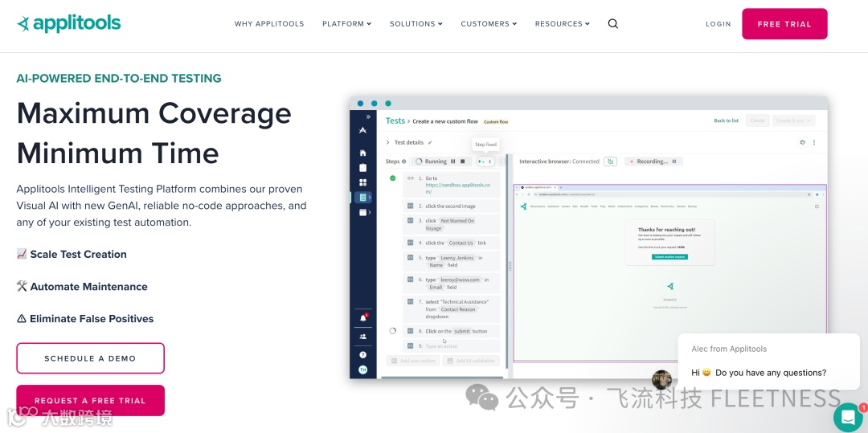
Task: Click the panel splitter handle
Action: pos(510,266)
